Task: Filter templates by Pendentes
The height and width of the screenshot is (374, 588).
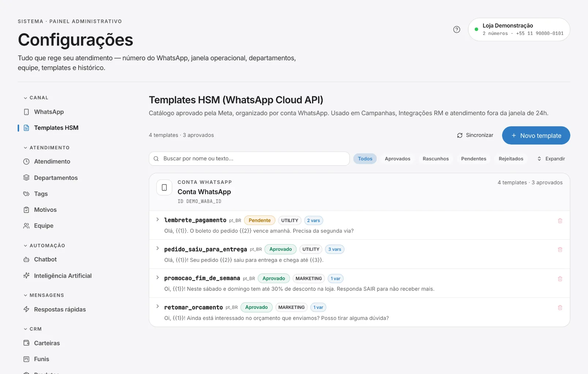Action: [474, 159]
